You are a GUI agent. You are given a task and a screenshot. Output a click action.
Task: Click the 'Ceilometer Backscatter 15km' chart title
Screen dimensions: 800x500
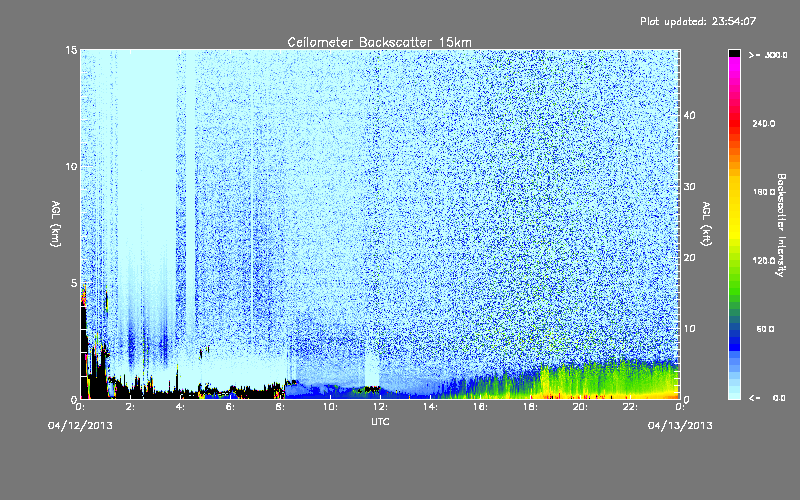tap(379, 42)
